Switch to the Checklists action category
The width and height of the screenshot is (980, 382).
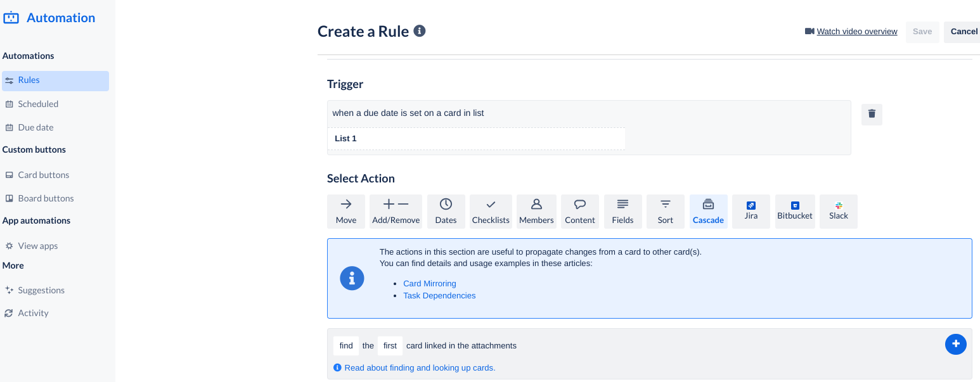tap(491, 212)
